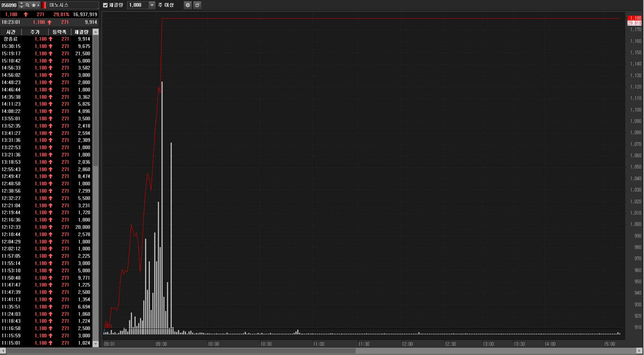Uncheck the 체결량 filter checkbox
Viewport: 644px width, 355px height.
point(105,5)
